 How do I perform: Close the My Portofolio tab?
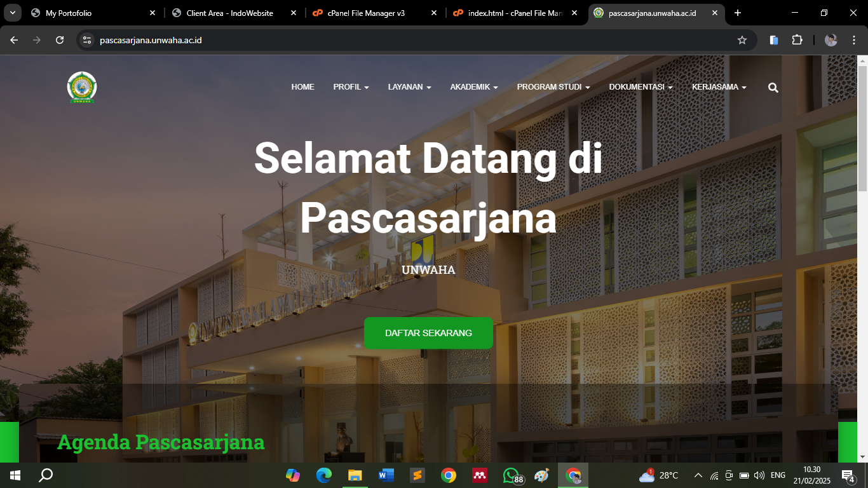point(153,13)
